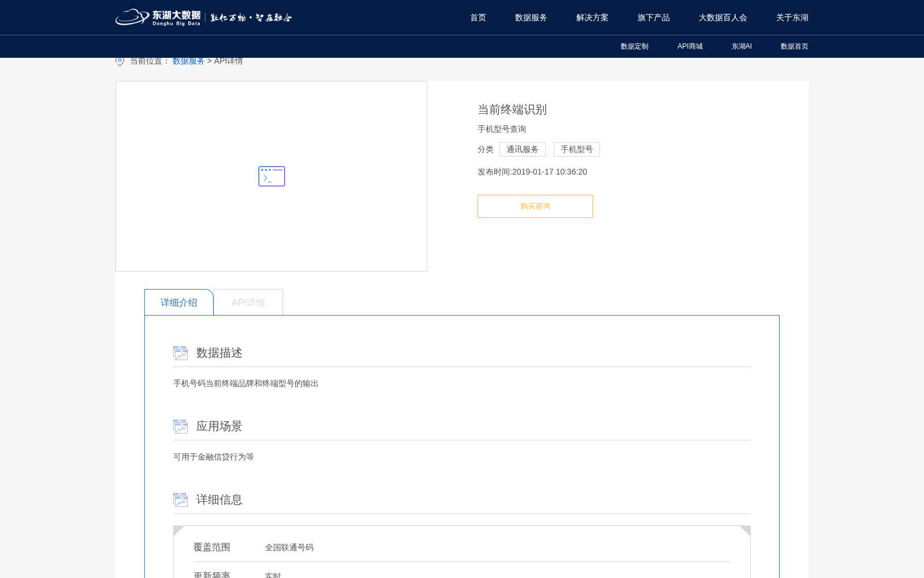Image resolution: width=924 pixels, height=578 pixels.
Task: Go to 数据定制 in the sub navigation
Action: pyautogui.click(x=635, y=46)
